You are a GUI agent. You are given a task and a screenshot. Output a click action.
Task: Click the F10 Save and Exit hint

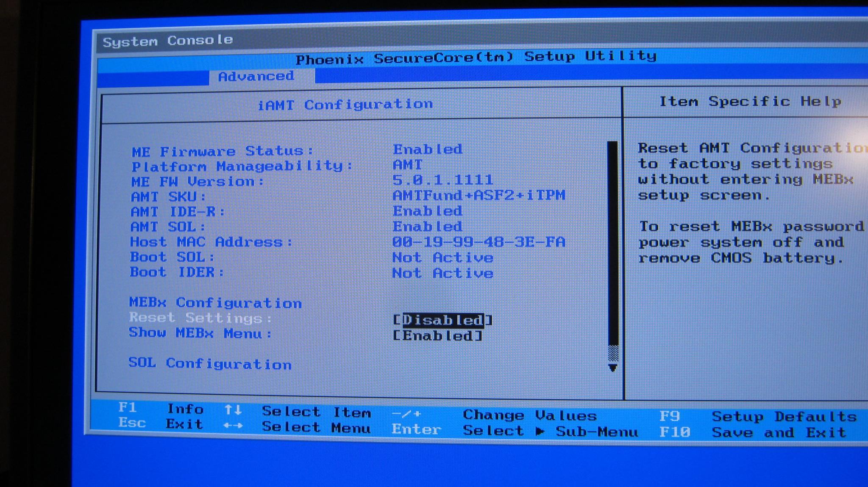coord(753,432)
